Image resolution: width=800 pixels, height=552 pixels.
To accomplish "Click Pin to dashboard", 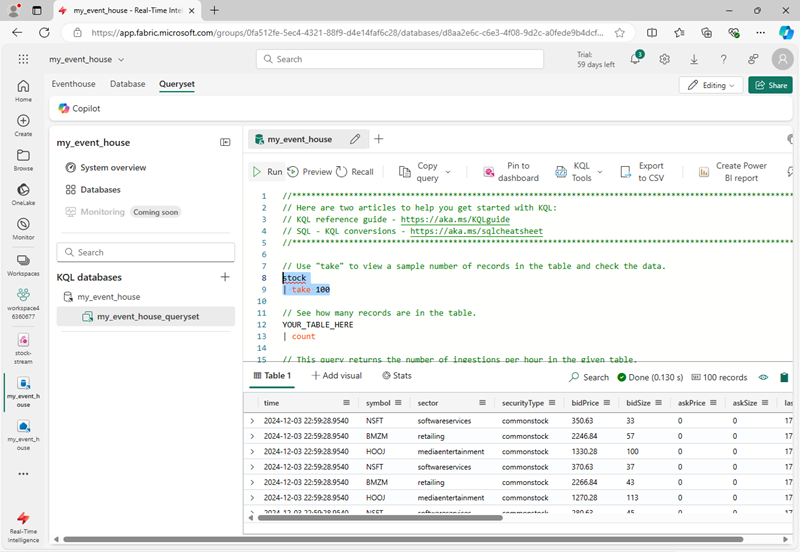I will (x=511, y=172).
